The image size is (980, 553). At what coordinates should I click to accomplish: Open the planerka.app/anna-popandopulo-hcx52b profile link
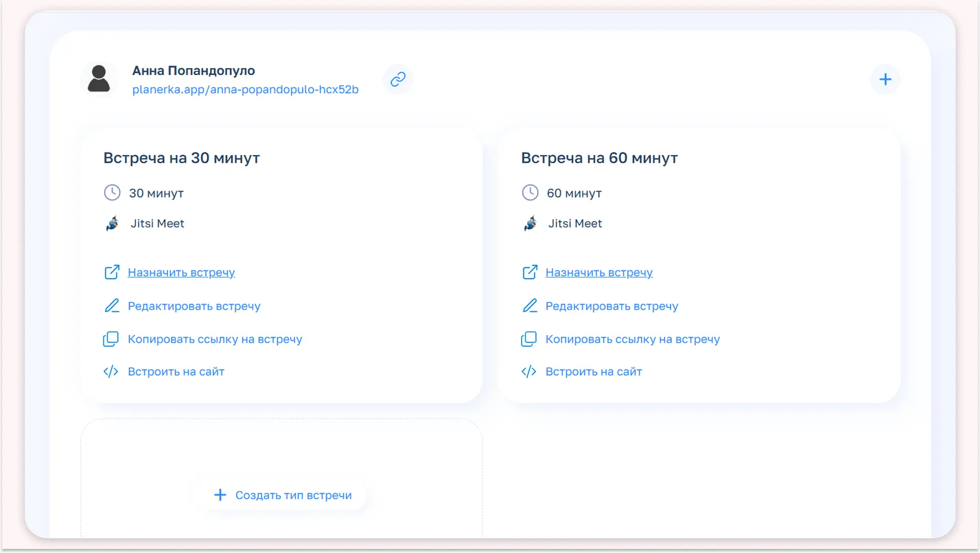245,89
